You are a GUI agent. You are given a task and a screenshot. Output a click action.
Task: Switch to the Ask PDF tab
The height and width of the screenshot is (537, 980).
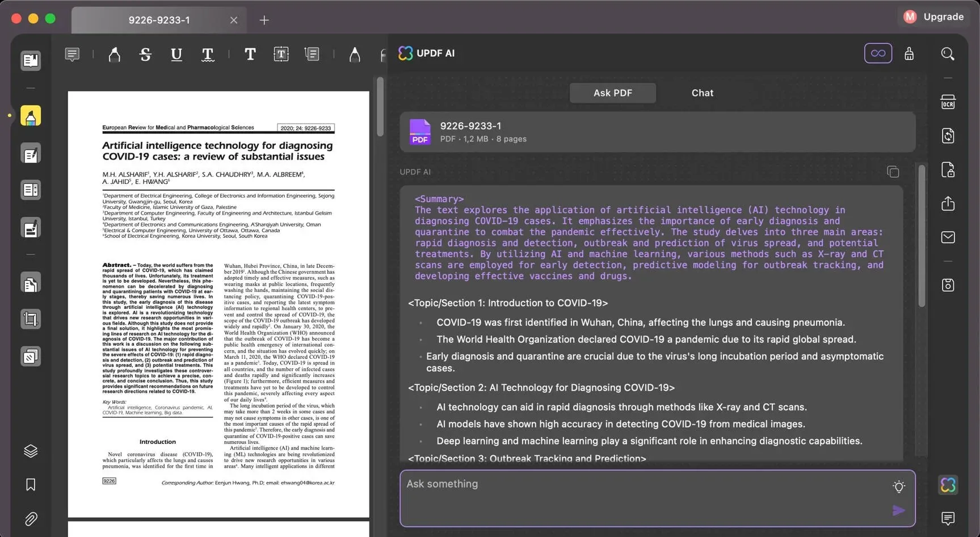click(x=612, y=93)
